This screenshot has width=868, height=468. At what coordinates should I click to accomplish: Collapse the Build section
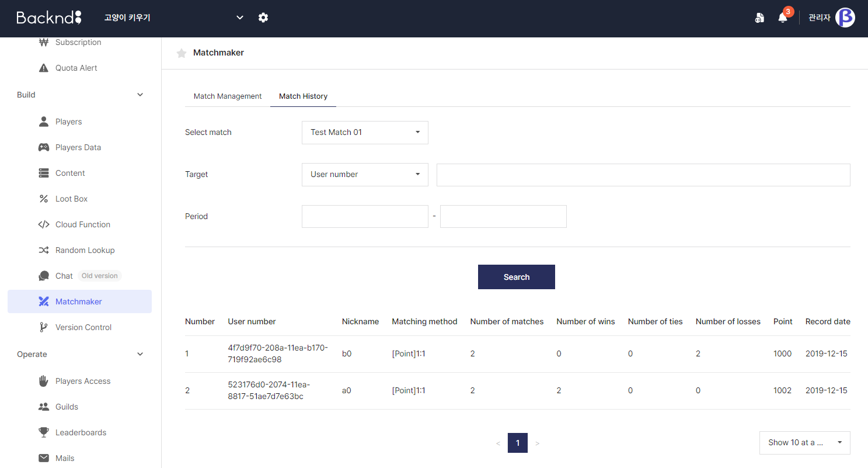point(140,95)
